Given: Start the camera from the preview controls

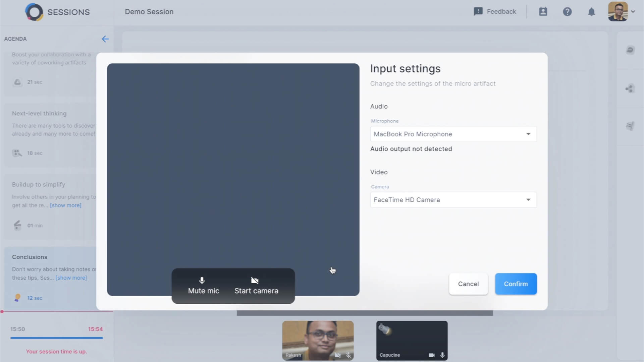Looking at the screenshot, I should pos(256,286).
